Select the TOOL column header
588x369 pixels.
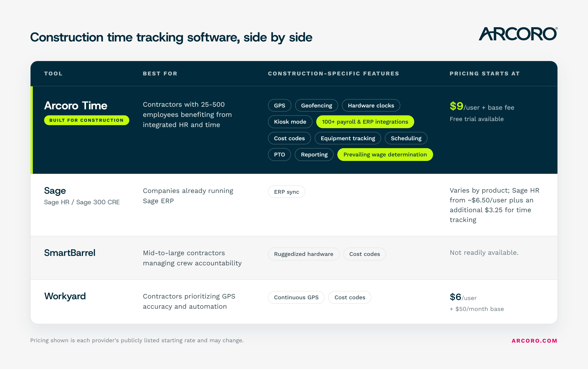click(53, 73)
